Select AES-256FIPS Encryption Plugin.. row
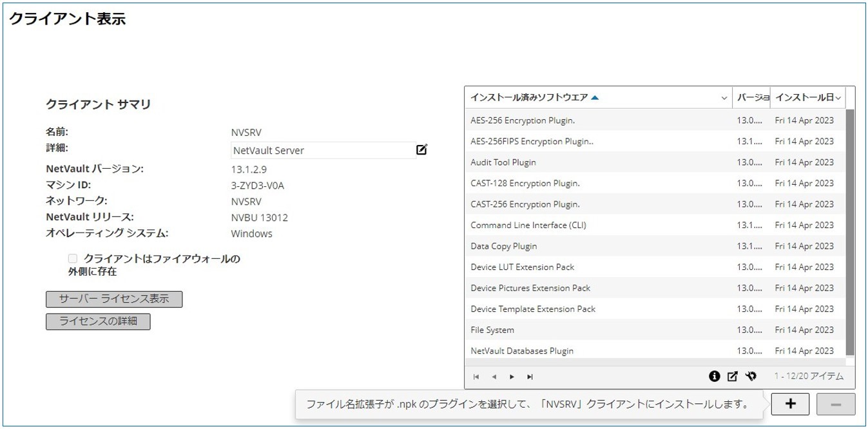 (655, 141)
